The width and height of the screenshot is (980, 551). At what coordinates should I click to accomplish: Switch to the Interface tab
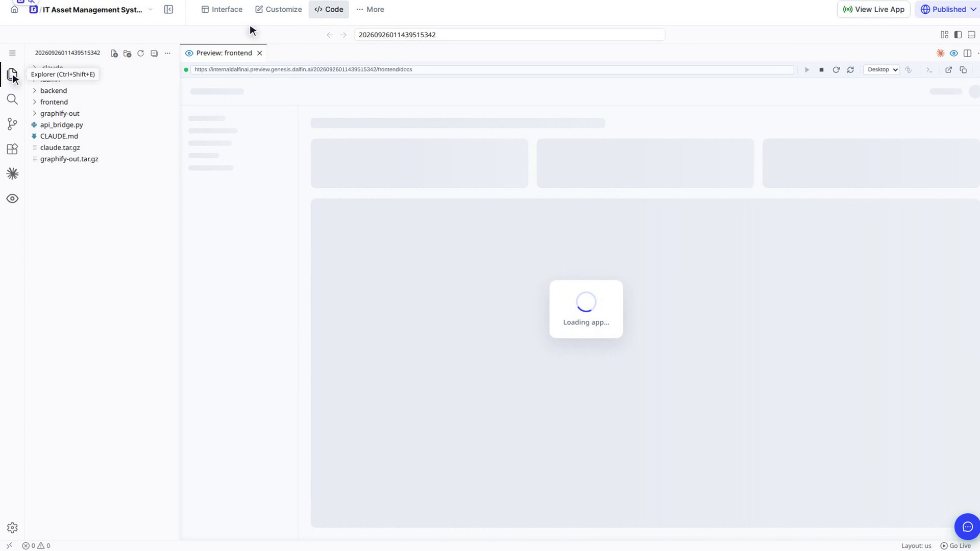[x=222, y=9]
